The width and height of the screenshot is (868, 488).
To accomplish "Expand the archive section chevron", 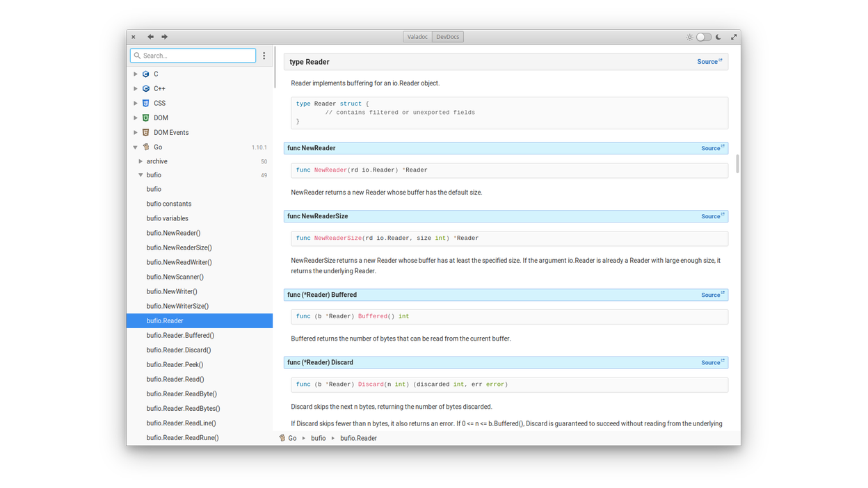I will pos(140,161).
